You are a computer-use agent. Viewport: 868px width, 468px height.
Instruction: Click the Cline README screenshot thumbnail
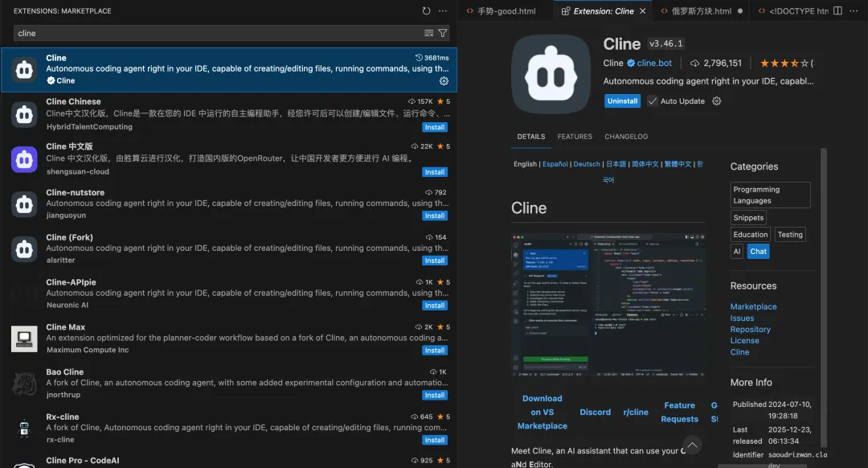click(x=608, y=306)
